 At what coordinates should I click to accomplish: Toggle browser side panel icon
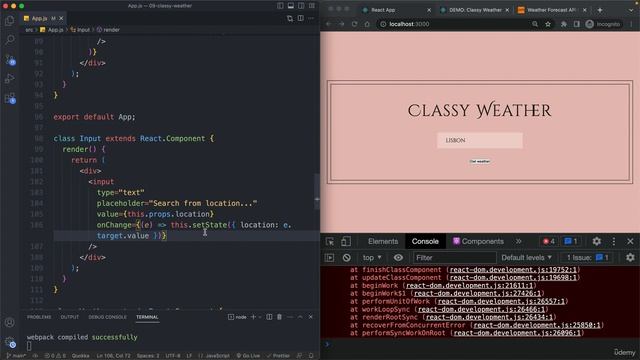pyautogui.click(x=576, y=24)
